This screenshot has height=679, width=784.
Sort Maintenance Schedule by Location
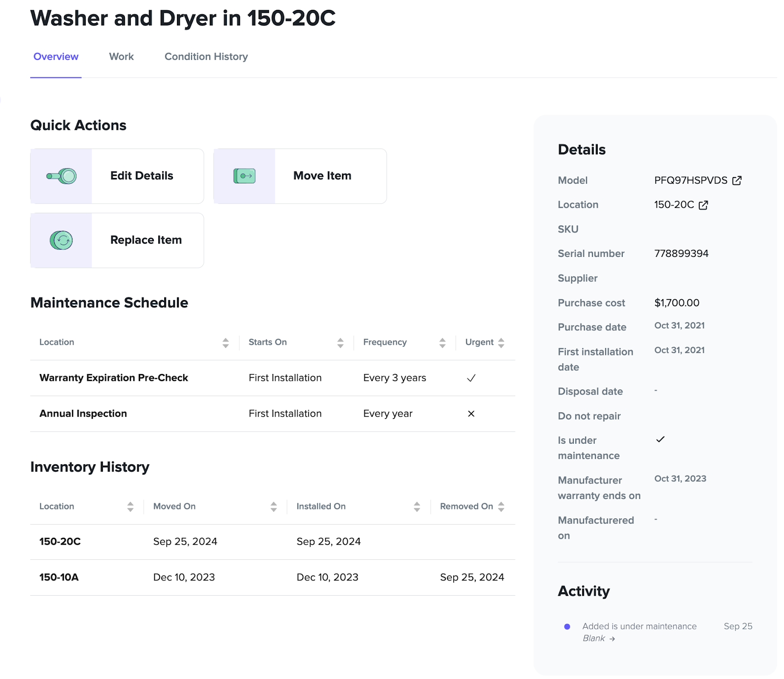coord(225,343)
